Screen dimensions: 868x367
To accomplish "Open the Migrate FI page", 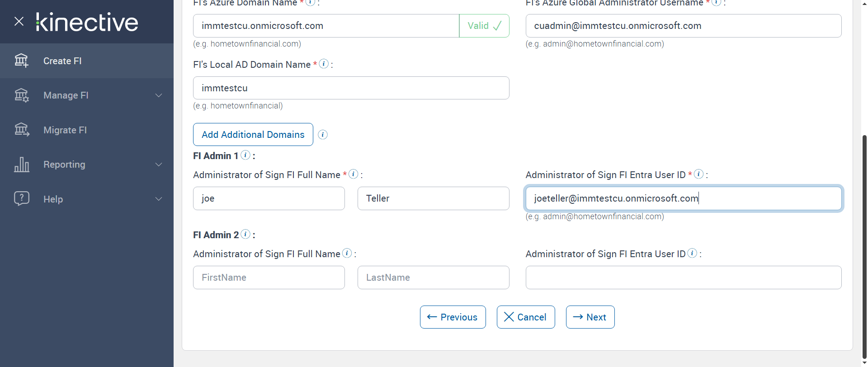I will coord(65,130).
